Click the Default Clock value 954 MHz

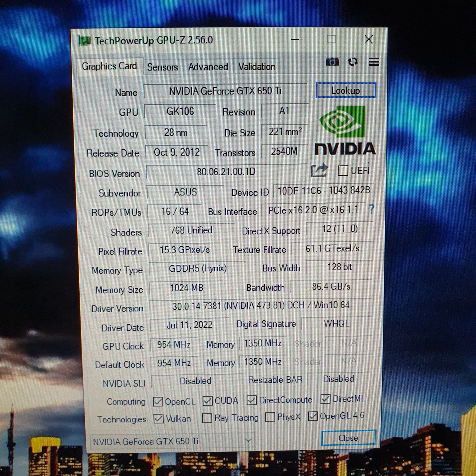point(174,363)
